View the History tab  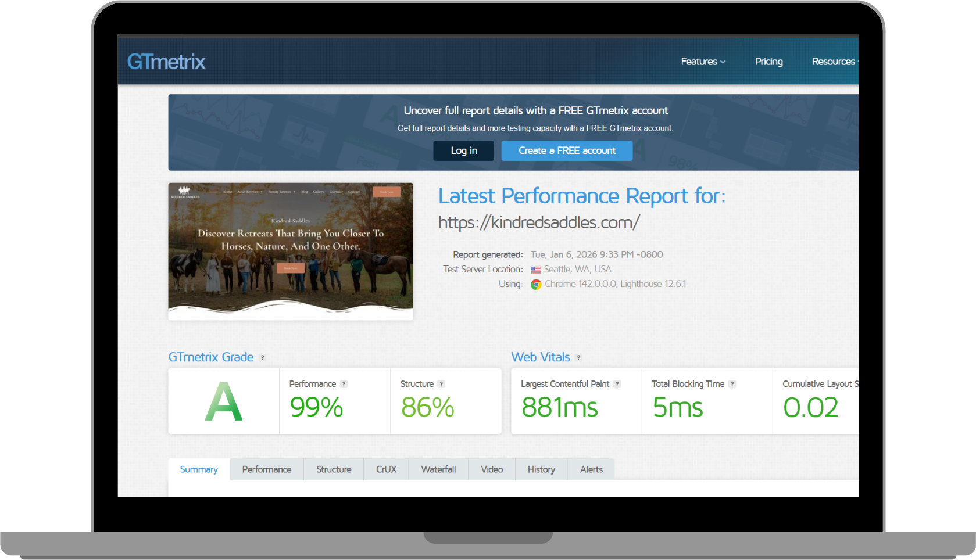pos(541,469)
